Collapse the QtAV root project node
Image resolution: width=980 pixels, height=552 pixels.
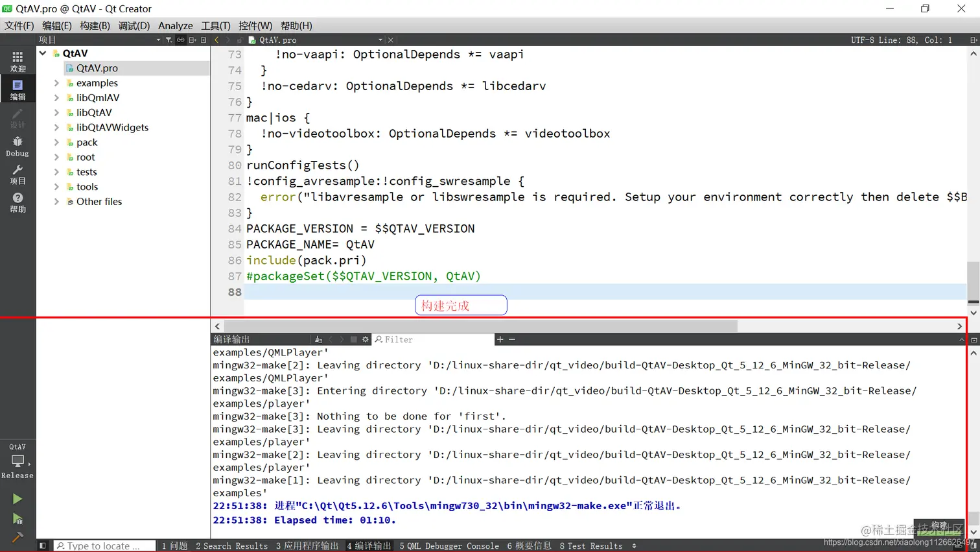43,53
